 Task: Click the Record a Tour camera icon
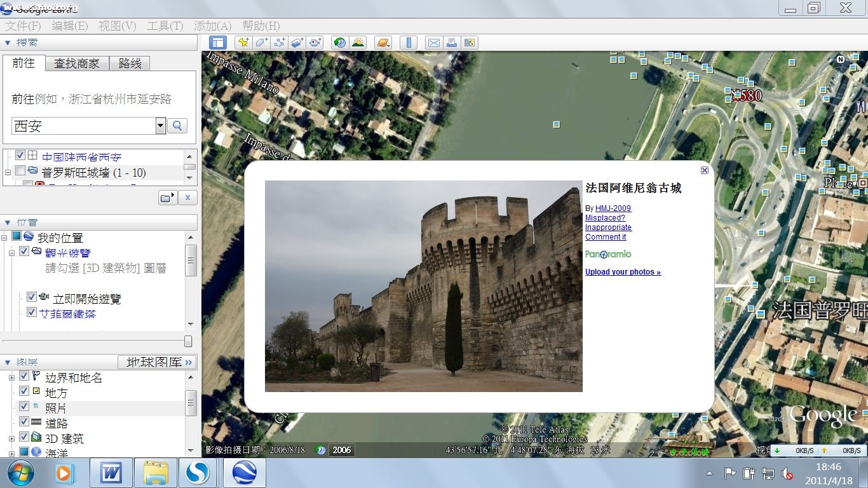(x=315, y=43)
